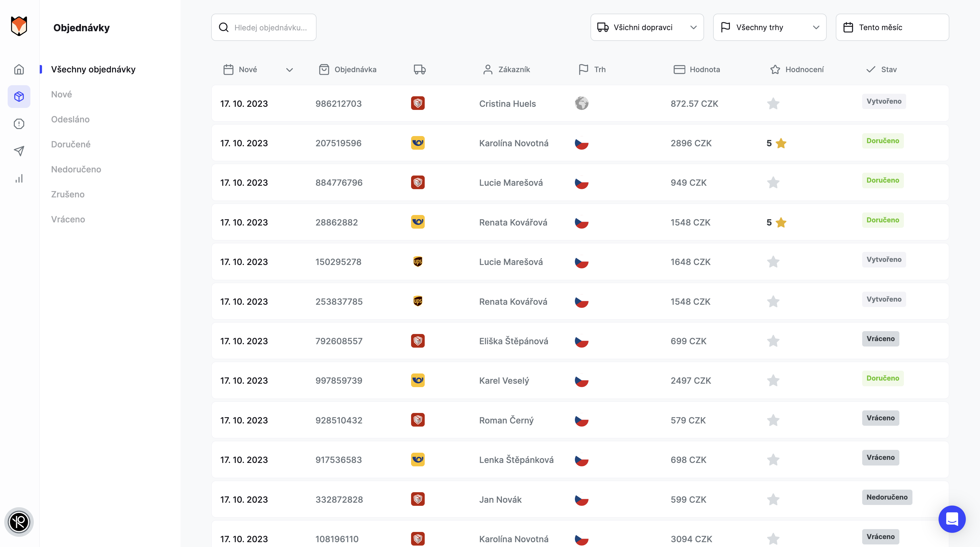Click the Hledej objednávku search field
Viewport: 980px width, 547px height.
(x=264, y=28)
